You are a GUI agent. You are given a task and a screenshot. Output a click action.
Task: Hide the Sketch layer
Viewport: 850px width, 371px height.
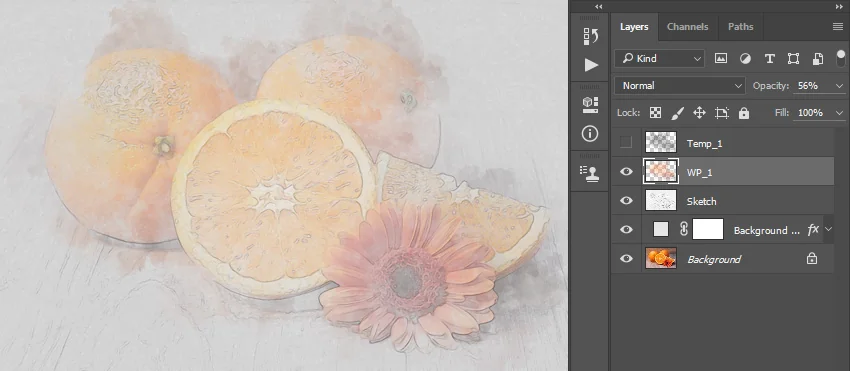point(626,201)
